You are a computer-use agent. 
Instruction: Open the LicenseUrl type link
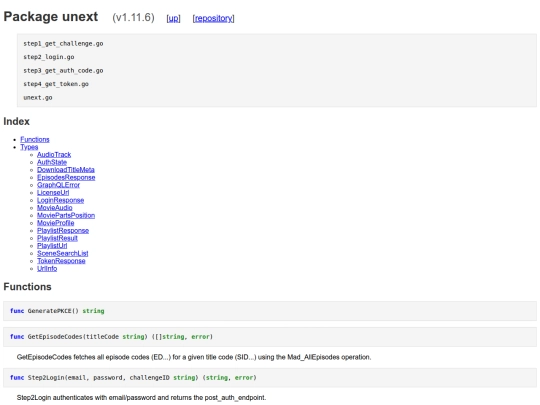(53, 193)
